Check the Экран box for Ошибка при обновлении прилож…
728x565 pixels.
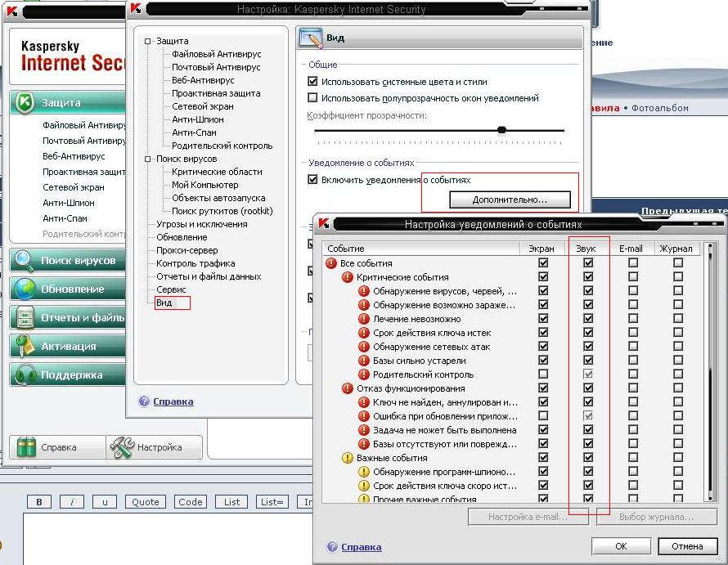pyautogui.click(x=543, y=416)
